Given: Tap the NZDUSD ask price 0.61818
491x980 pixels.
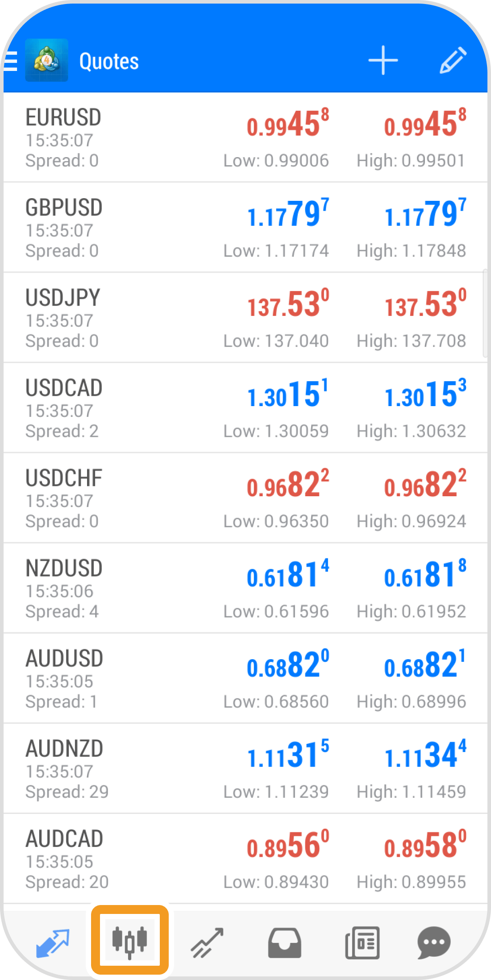Looking at the screenshot, I should pos(425,575).
